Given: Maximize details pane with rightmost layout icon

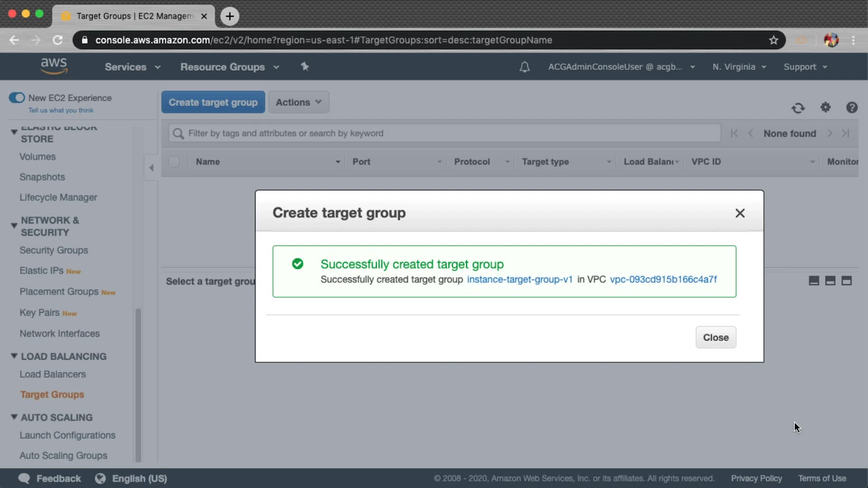Looking at the screenshot, I should (x=846, y=281).
